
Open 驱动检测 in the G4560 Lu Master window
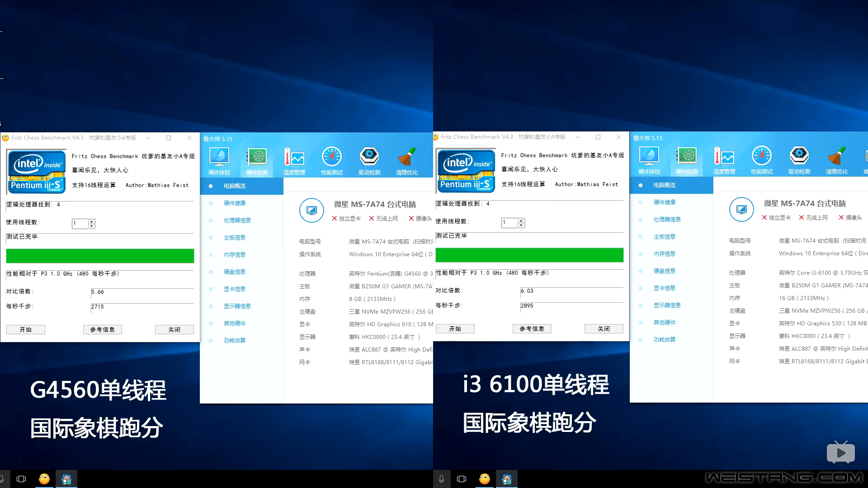(369, 161)
